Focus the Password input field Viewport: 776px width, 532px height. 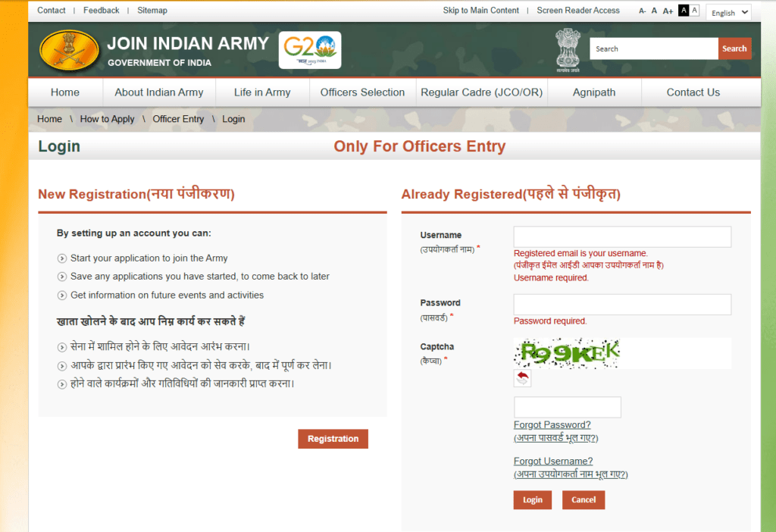(x=622, y=305)
